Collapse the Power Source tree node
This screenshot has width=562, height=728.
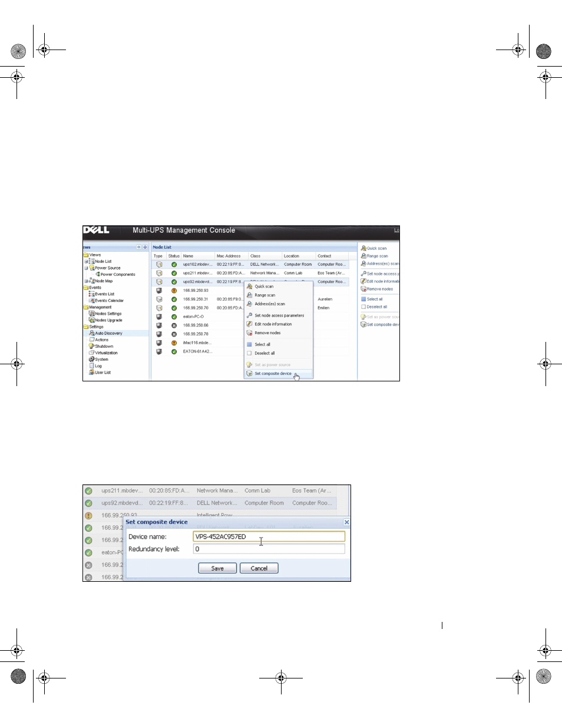(86, 268)
